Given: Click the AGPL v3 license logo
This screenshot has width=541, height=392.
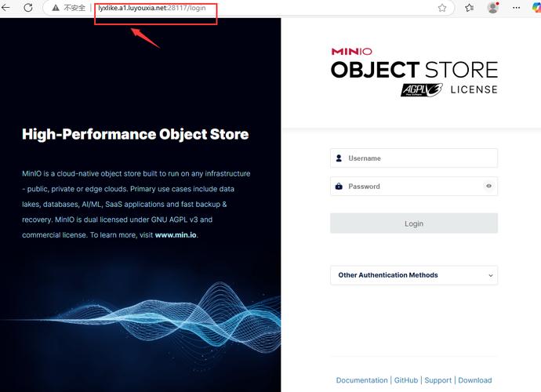Looking at the screenshot, I should click(422, 89).
